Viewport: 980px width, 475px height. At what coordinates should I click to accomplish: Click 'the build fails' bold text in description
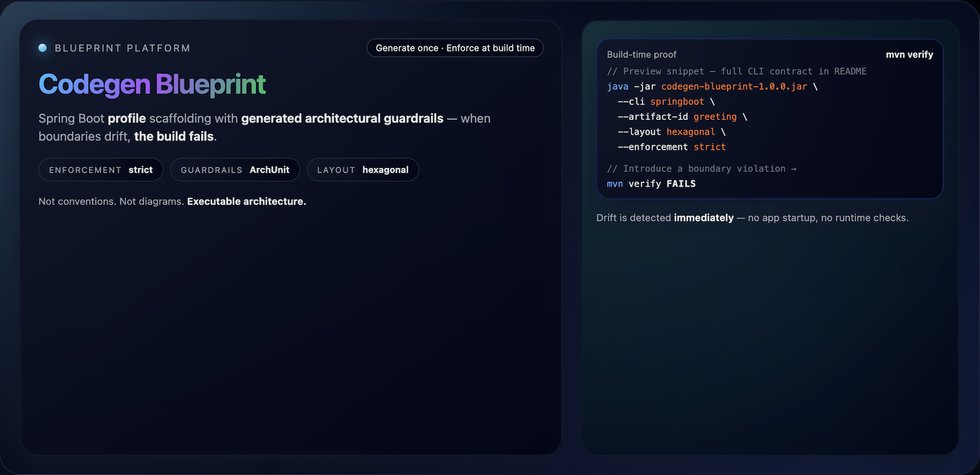click(174, 136)
